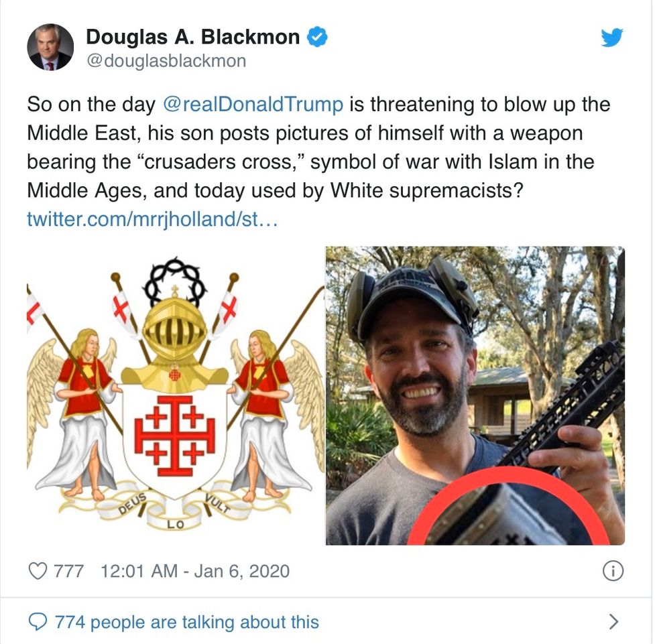
Task: Click the 777 likes count
Action: click(68, 571)
